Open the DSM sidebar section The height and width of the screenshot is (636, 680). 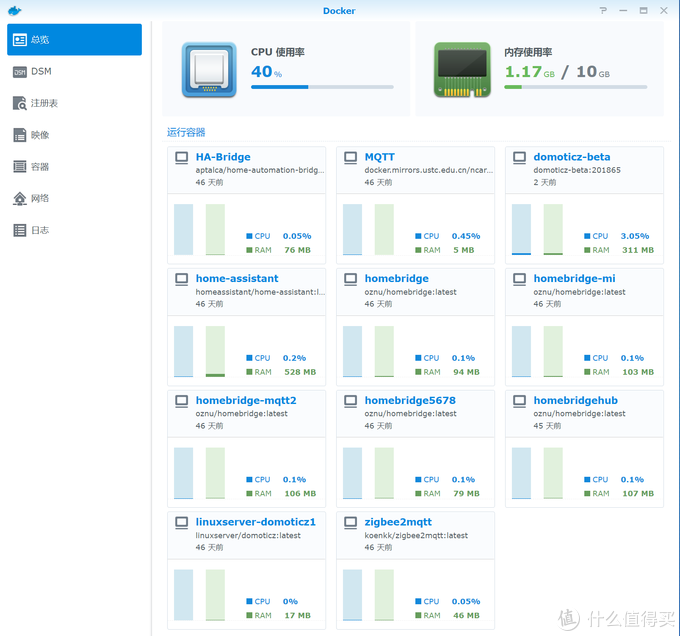tap(75, 72)
